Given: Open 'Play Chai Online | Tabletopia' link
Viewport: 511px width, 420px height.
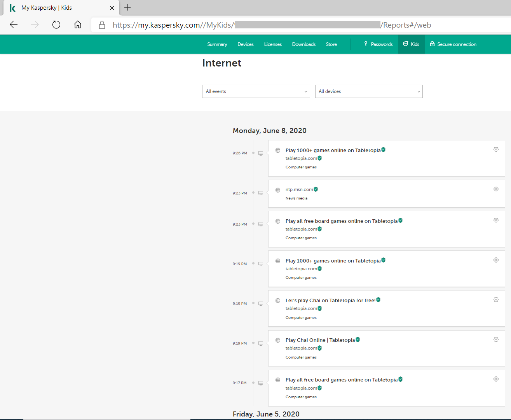Looking at the screenshot, I should 320,340.
